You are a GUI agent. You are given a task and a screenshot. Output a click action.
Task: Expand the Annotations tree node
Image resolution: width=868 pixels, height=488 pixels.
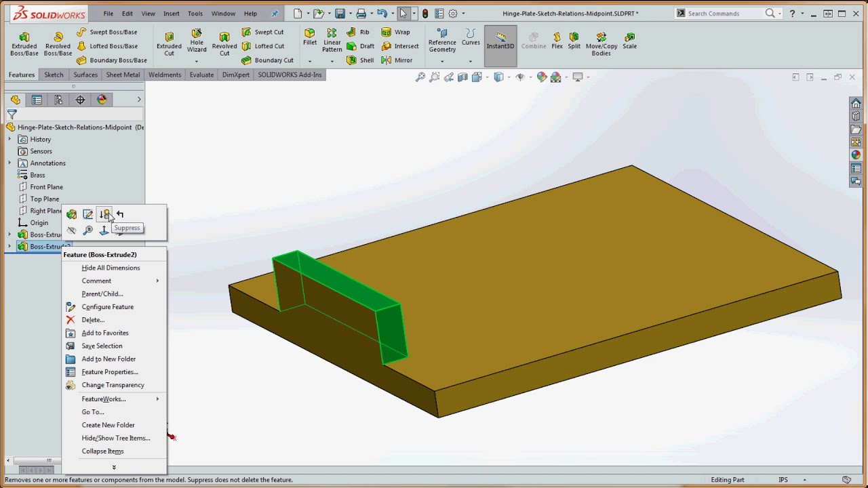(9, 163)
